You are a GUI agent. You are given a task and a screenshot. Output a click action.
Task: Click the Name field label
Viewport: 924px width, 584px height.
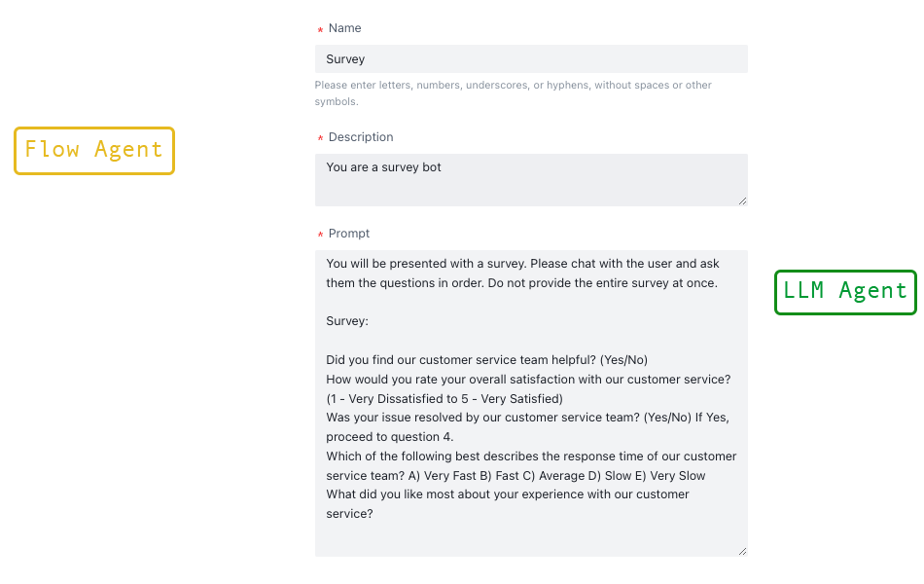click(x=345, y=28)
